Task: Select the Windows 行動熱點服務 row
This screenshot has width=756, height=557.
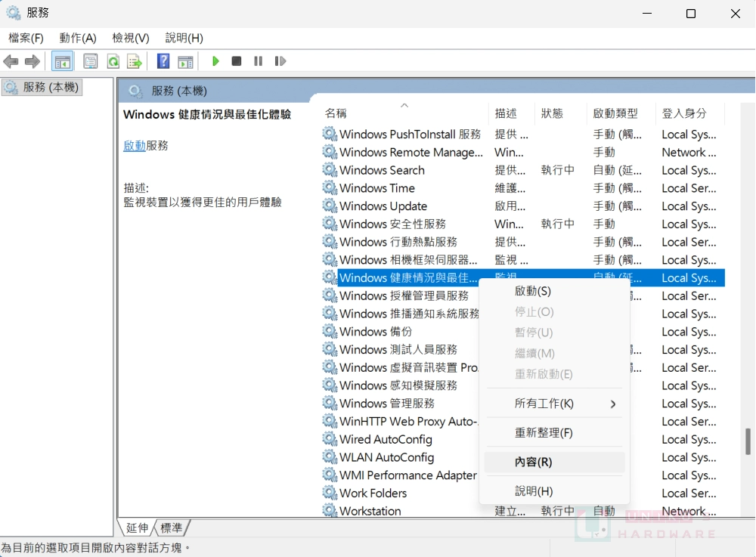Action: [522, 242]
